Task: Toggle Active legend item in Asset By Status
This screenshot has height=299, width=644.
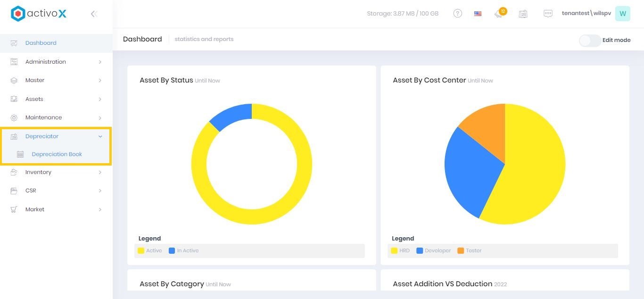Action: coord(150,250)
